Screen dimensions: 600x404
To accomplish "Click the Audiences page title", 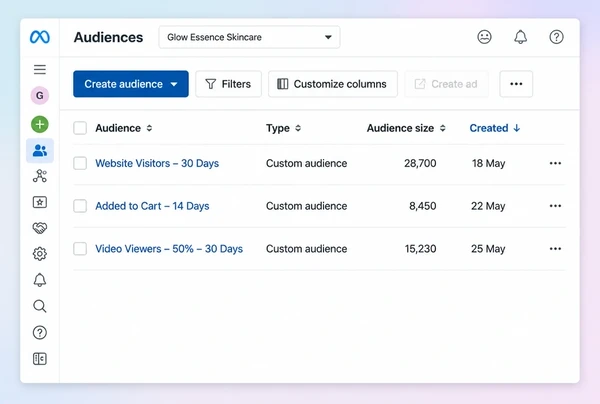I will click(x=108, y=37).
